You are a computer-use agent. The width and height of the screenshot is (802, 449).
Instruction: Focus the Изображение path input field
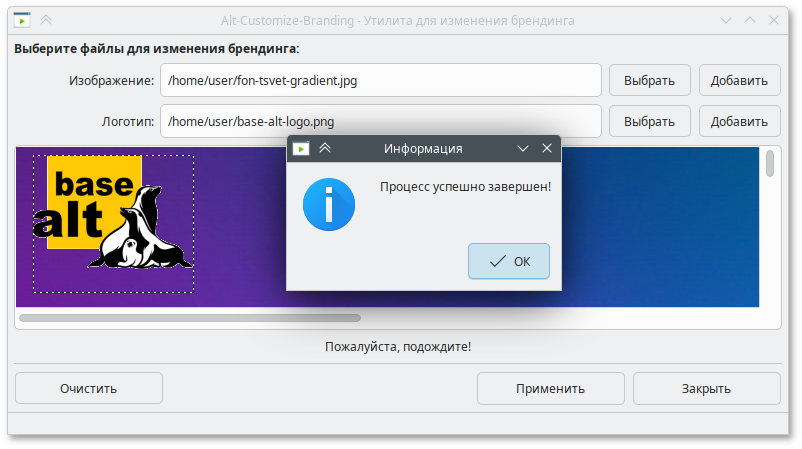381,80
